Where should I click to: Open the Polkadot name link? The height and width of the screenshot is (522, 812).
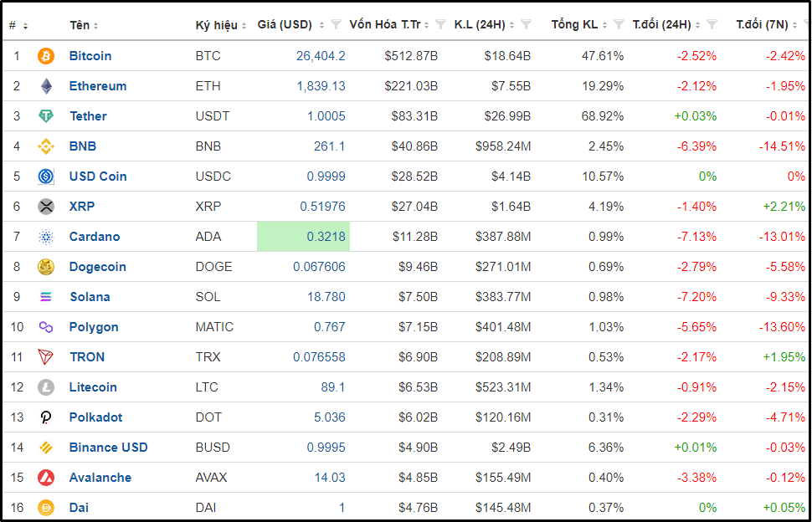(x=95, y=417)
